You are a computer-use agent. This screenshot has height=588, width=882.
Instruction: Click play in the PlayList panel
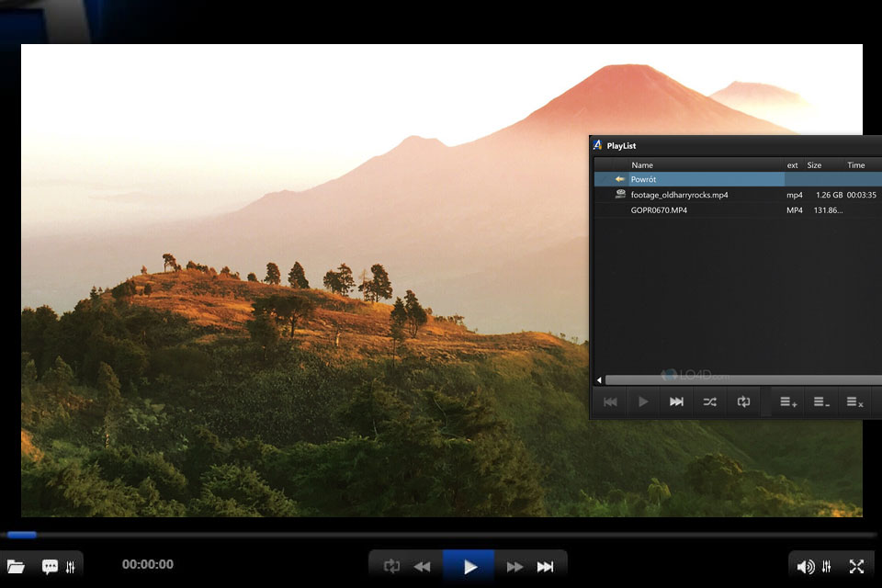(x=643, y=401)
